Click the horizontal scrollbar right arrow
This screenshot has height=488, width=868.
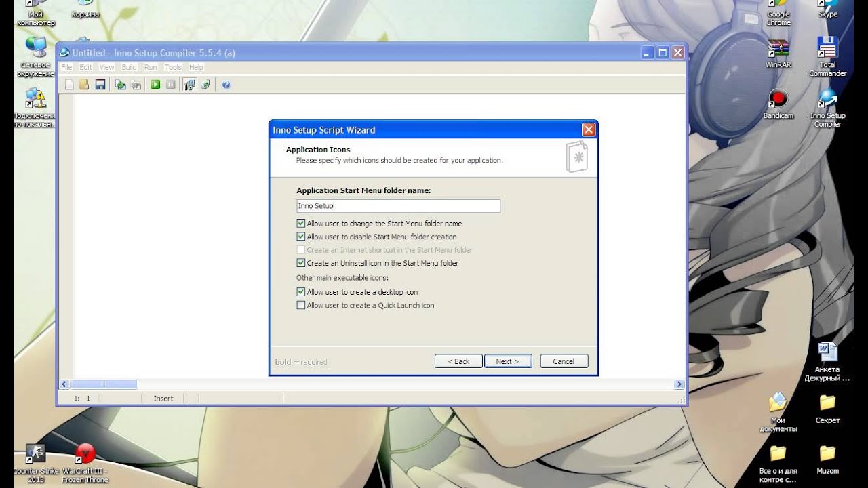[x=679, y=384]
